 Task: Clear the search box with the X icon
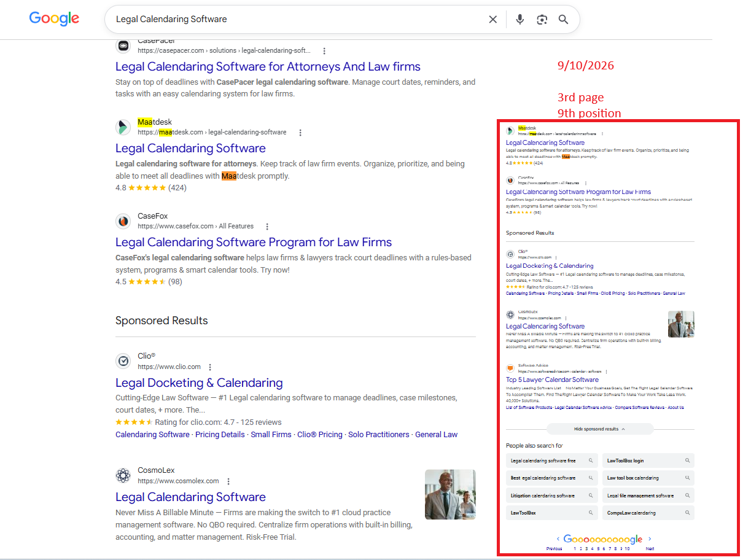pos(492,20)
